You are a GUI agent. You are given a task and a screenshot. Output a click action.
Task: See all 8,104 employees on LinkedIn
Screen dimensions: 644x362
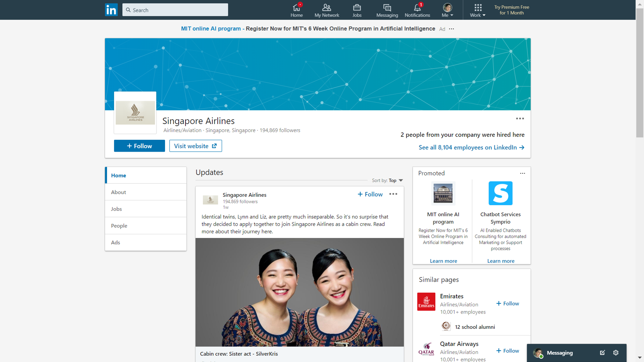(x=472, y=147)
